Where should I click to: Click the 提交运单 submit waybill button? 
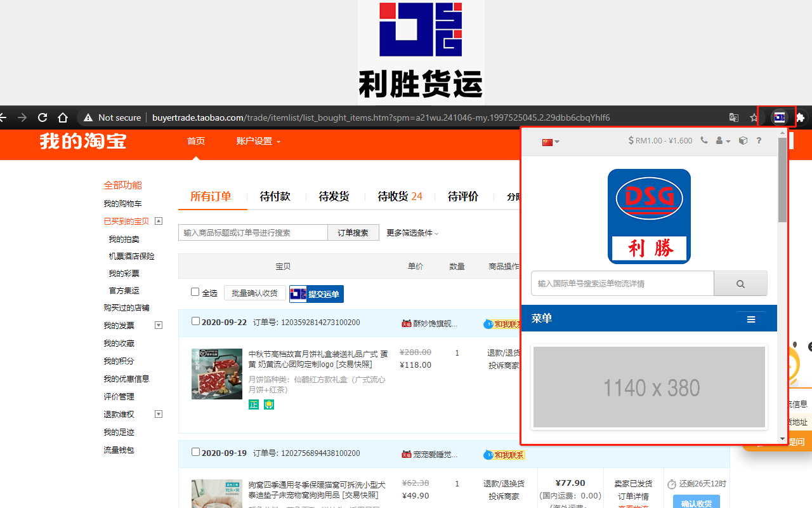click(x=317, y=294)
